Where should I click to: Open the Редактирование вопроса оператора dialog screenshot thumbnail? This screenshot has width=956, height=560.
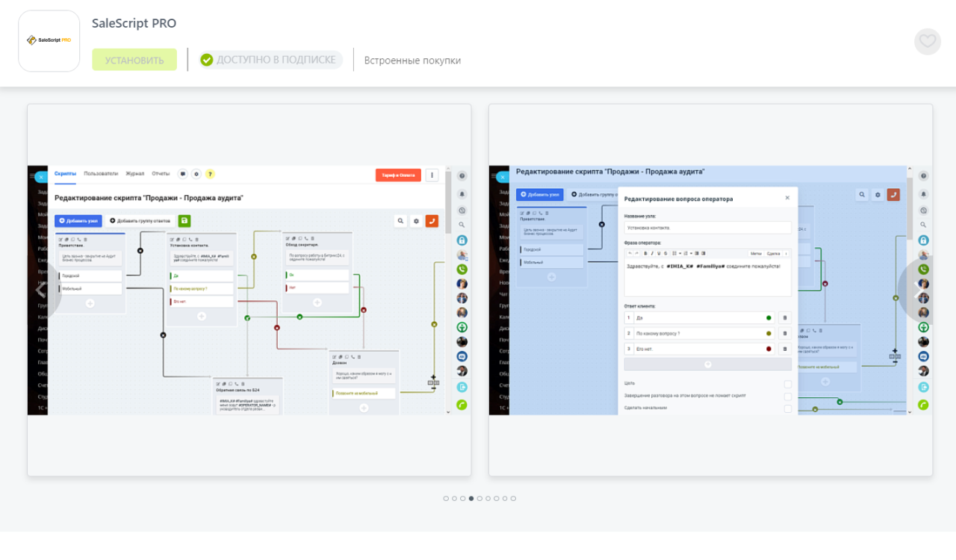click(x=711, y=290)
